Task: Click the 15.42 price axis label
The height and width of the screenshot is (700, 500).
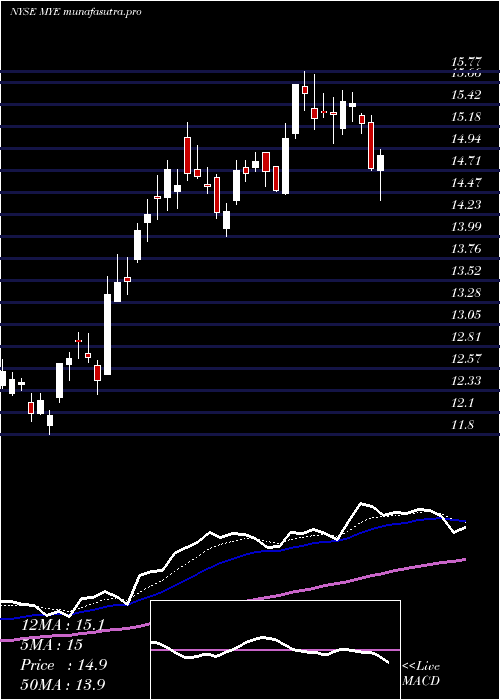Action: point(466,95)
